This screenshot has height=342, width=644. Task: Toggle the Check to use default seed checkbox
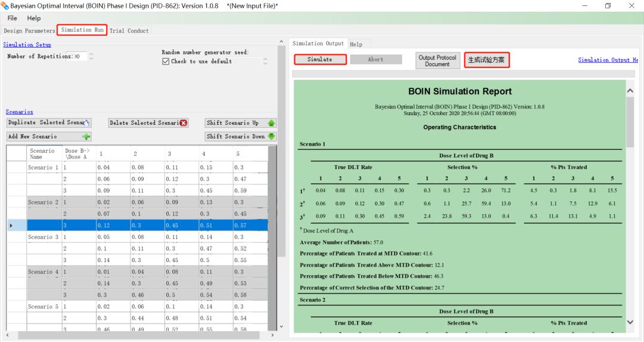point(166,61)
